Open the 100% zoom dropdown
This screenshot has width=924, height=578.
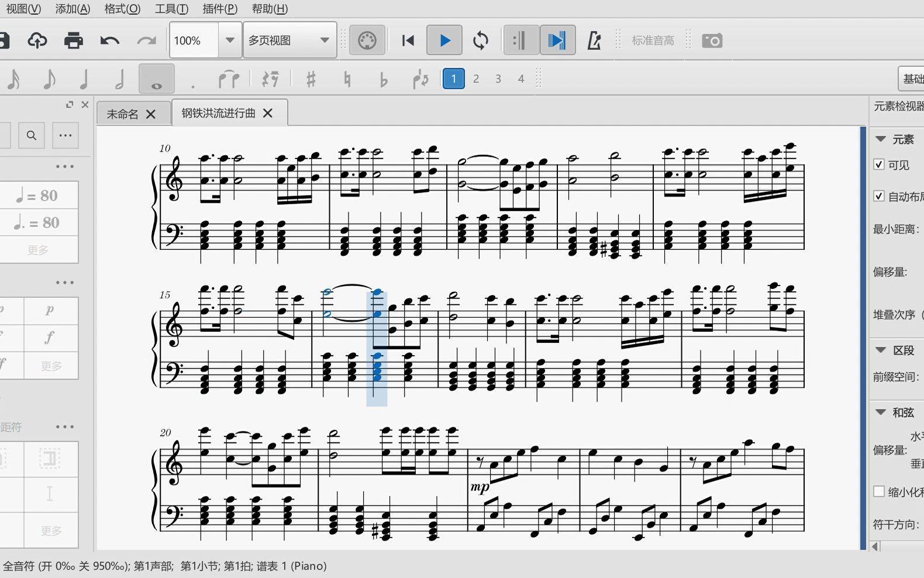[x=230, y=40]
